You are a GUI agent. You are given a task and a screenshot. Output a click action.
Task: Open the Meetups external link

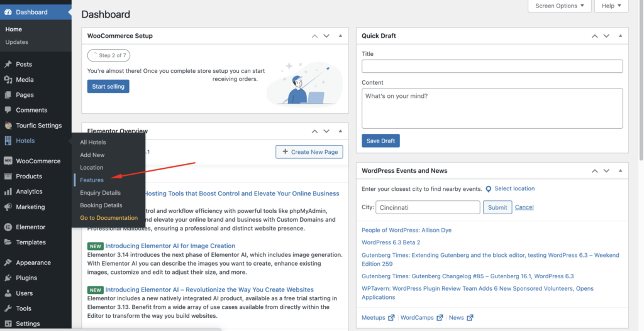coord(378,318)
